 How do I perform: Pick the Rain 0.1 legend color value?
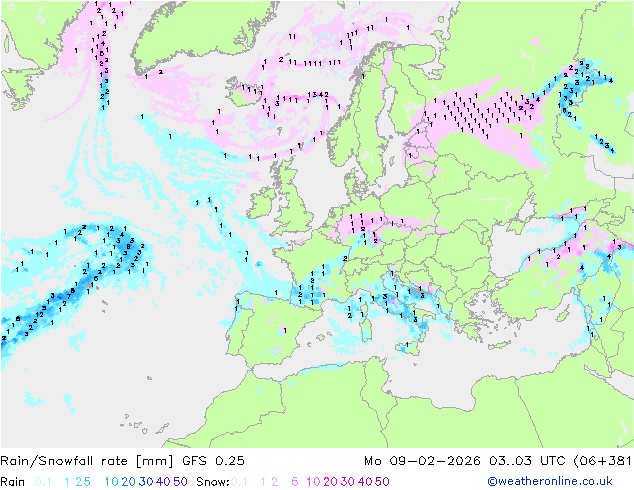pos(43,482)
